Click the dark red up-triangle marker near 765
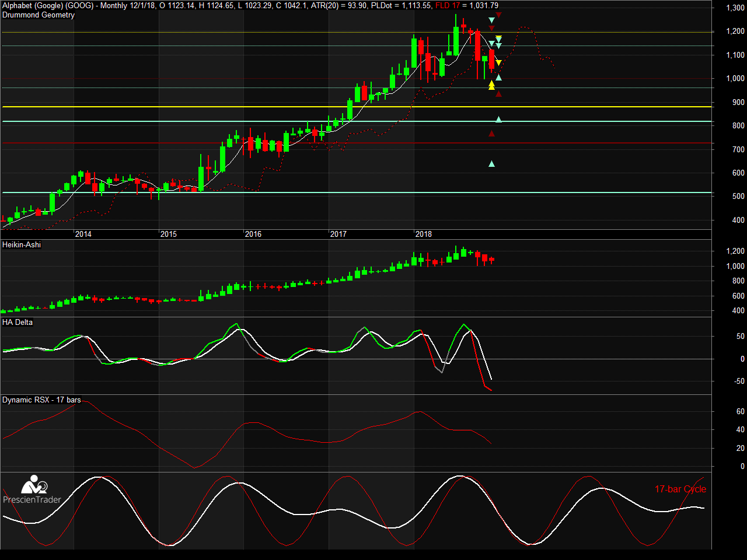This screenshot has height=560, width=747. click(x=491, y=134)
